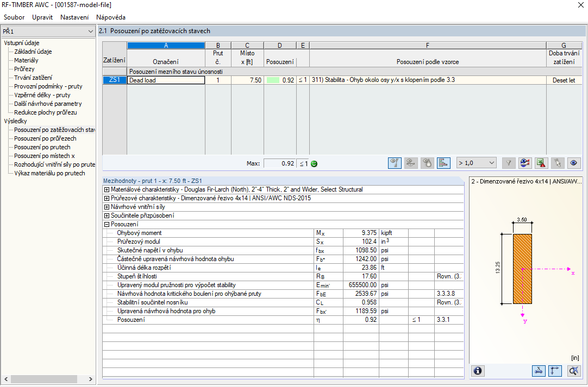Toggle the first eye-symbol toolbar button

pos(395,163)
